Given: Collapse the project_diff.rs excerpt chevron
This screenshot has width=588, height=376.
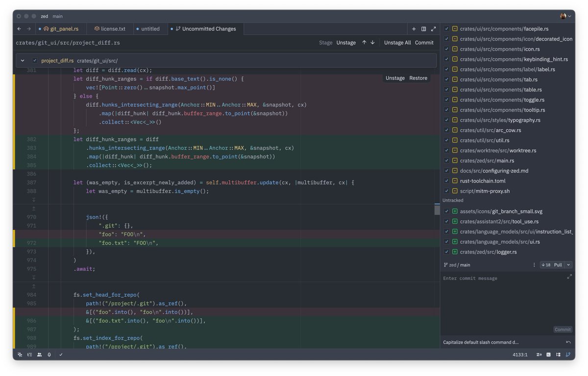Looking at the screenshot, I should pyautogui.click(x=23, y=61).
